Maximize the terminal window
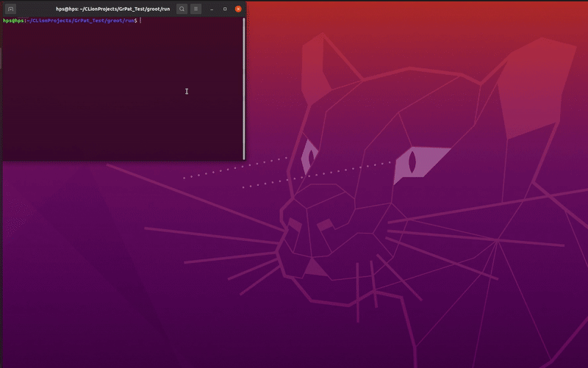This screenshot has width=588, height=368. coord(225,9)
